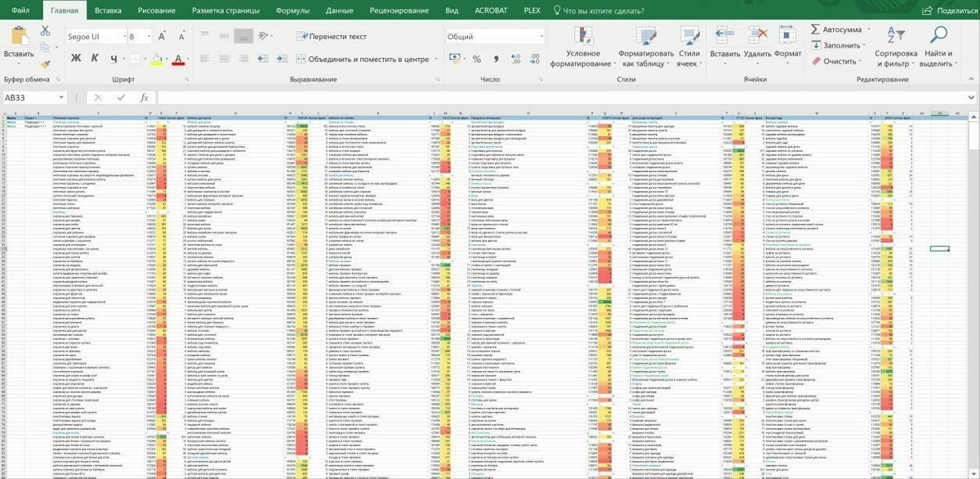The height and width of the screenshot is (479, 980).
Task: Toggle bold Ж formatting
Action: click(x=76, y=59)
